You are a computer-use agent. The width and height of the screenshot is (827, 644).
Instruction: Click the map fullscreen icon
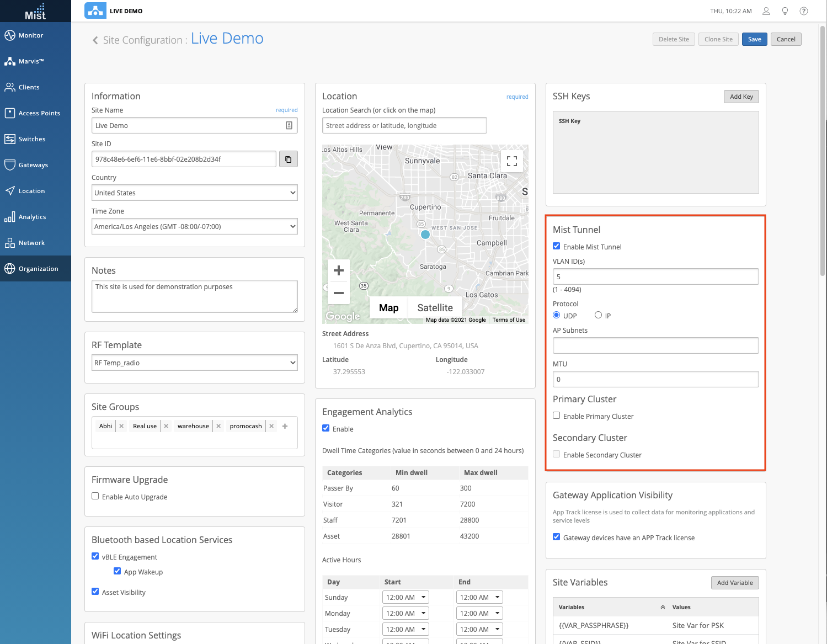click(511, 161)
